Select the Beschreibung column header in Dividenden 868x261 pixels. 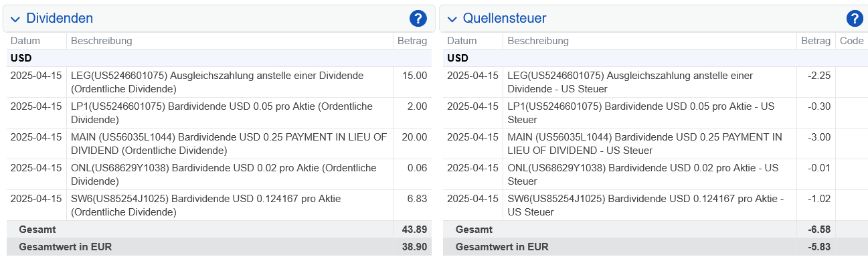[102, 41]
